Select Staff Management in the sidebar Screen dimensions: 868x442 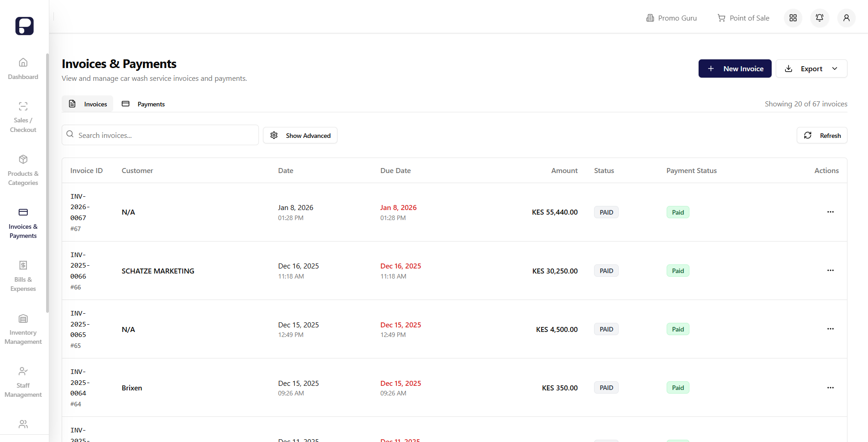pos(23,381)
